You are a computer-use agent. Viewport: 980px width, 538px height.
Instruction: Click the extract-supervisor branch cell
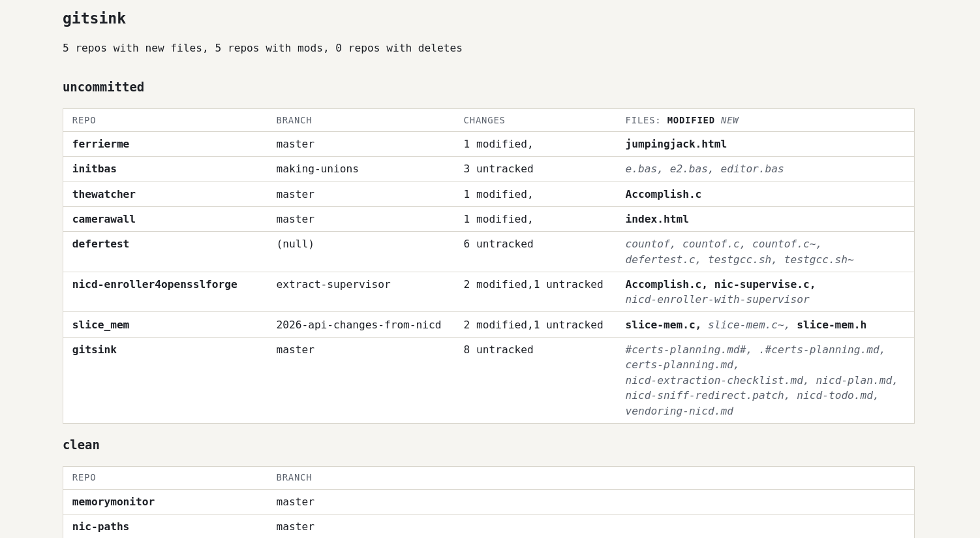[333, 284]
